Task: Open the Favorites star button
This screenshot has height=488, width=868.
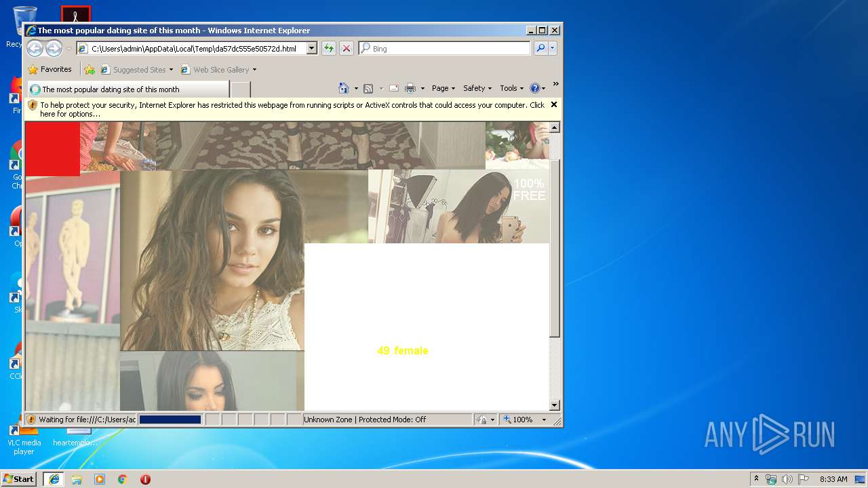Action: click(50, 69)
